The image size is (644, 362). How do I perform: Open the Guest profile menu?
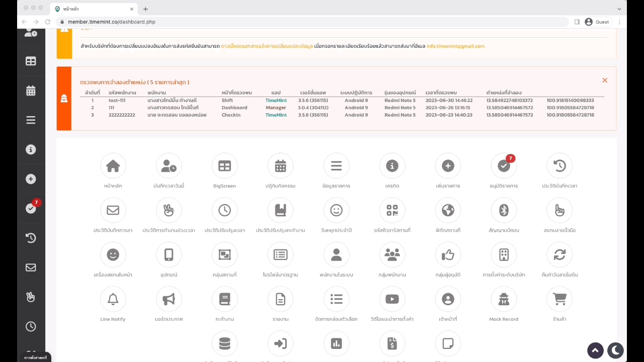click(597, 22)
